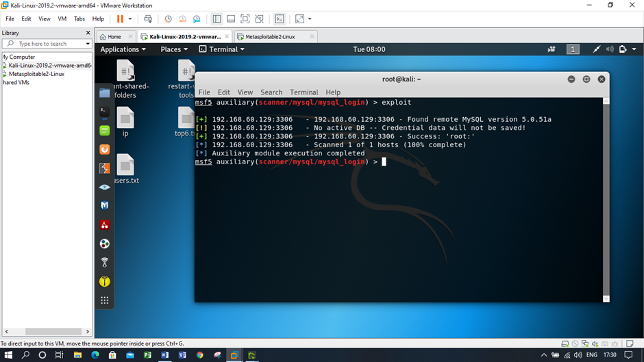
Task: Click the pen tool icon in Kali panel
Action: [x=596, y=49]
